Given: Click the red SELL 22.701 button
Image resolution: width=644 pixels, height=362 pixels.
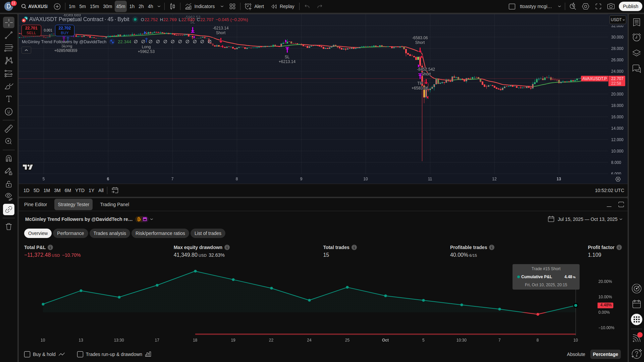Looking at the screenshot, I should point(31,30).
